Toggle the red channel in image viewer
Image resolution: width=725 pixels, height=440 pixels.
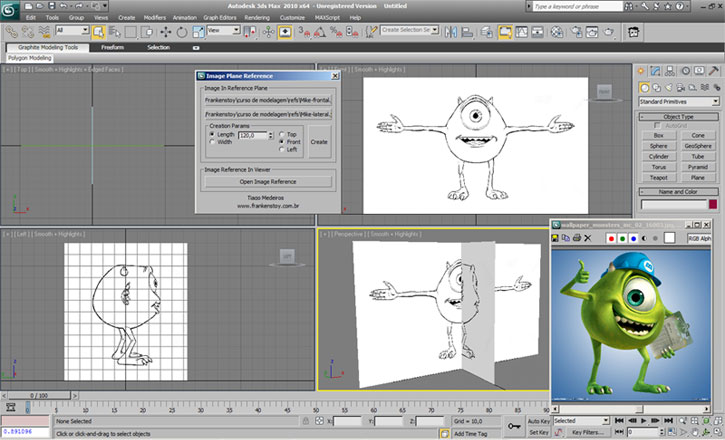click(611, 238)
